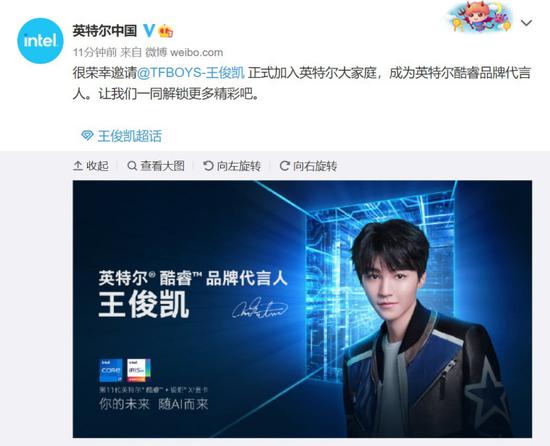Click the 收起 upward arrow icon
The image size is (550, 446).
[x=78, y=165]
